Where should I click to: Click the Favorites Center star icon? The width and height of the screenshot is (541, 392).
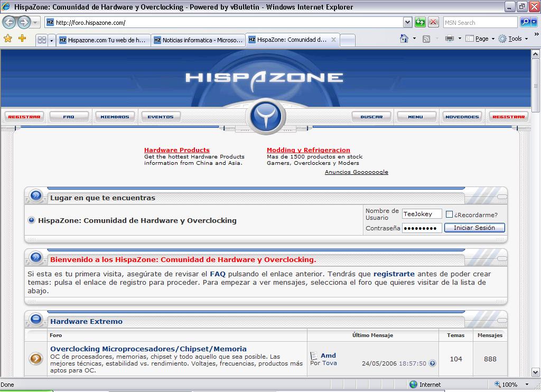(7, 39)
